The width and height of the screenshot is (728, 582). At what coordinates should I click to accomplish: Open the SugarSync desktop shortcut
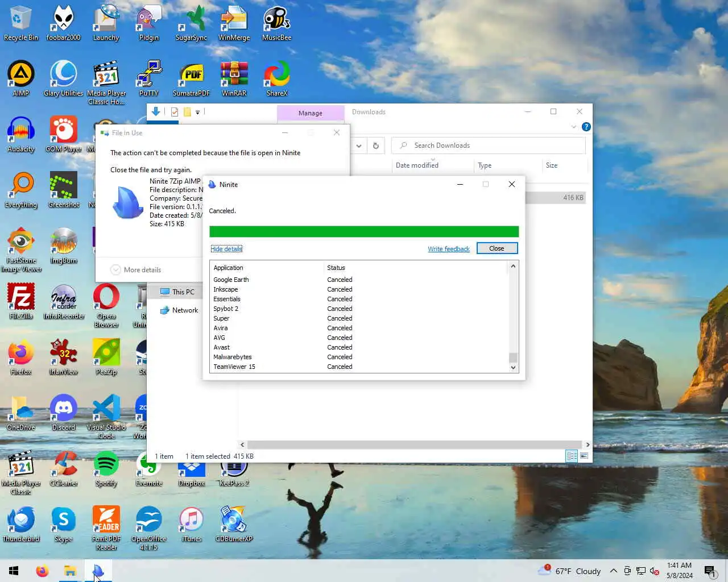click(191, 23)
